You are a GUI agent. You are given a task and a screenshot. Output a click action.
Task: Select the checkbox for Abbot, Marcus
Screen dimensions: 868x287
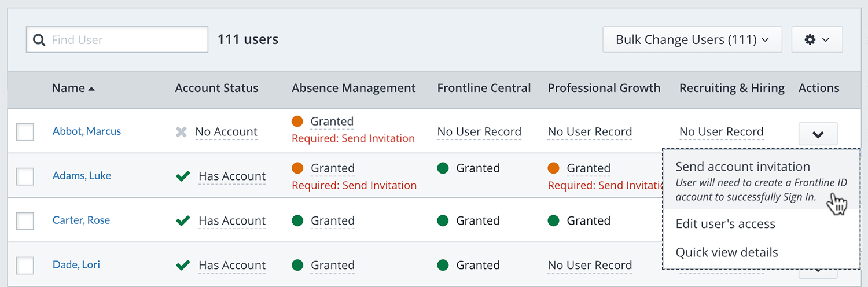tap(25, 132)
